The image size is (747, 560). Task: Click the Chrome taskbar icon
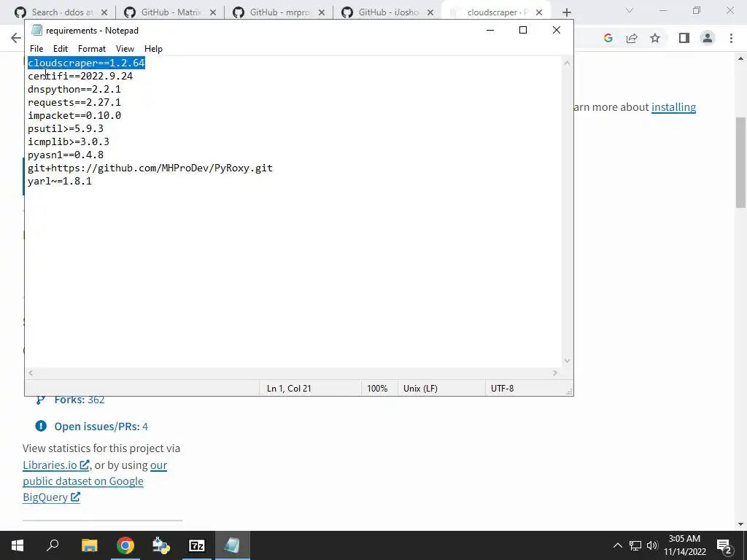click(125, 545)
